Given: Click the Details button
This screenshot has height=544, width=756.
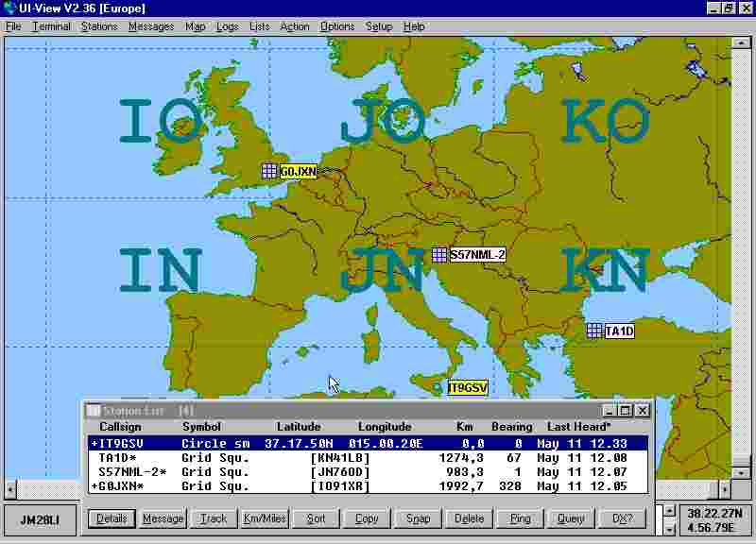Looking at the screenshot, I should (112, 518).
